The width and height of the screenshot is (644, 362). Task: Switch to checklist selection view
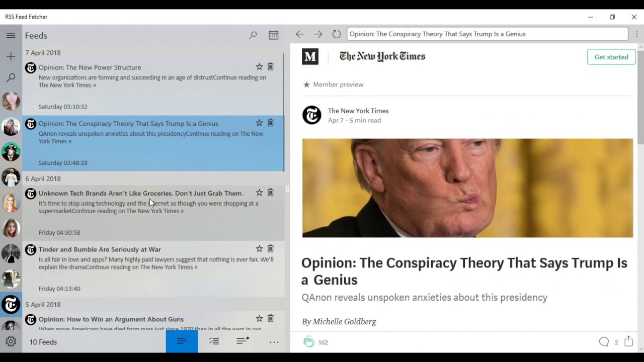[x=214, y=341]
